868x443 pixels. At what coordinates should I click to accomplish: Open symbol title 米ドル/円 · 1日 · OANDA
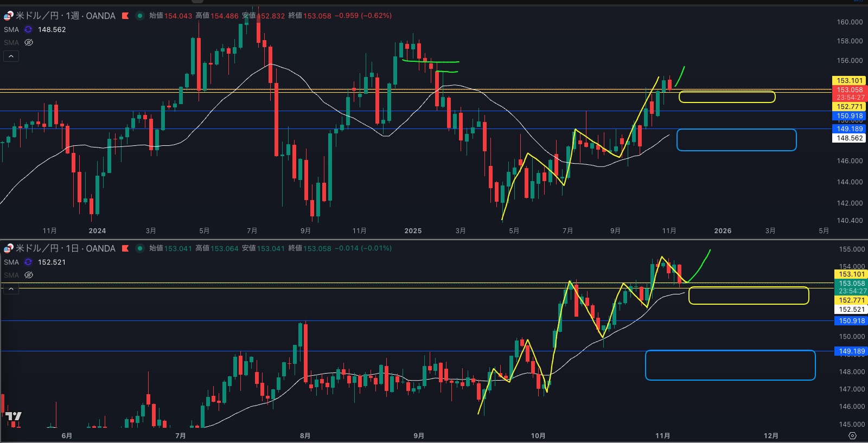65,248
